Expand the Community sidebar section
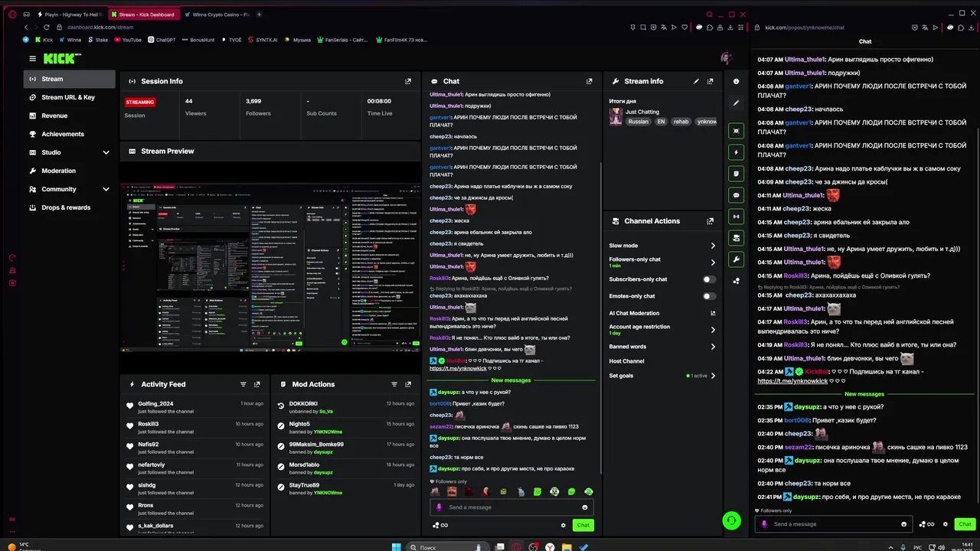Image resolution: width=980 pixels, height=551 pixels. 106,189
